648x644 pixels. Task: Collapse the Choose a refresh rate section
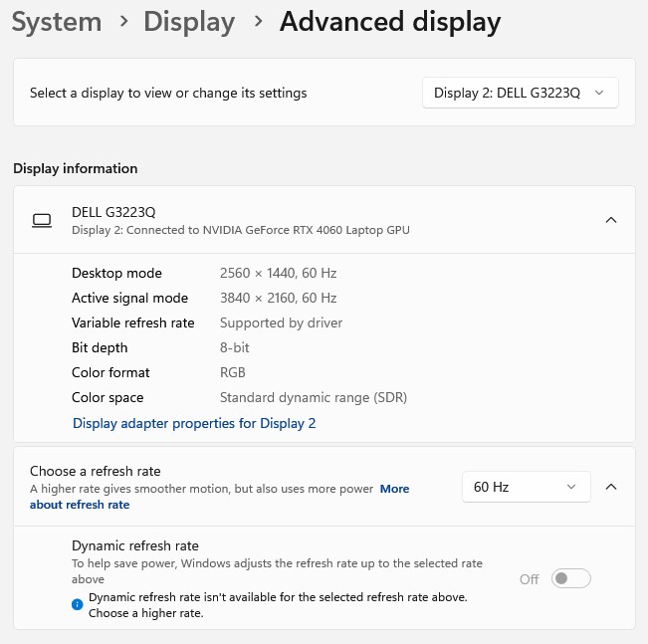[x=611, y=487]
